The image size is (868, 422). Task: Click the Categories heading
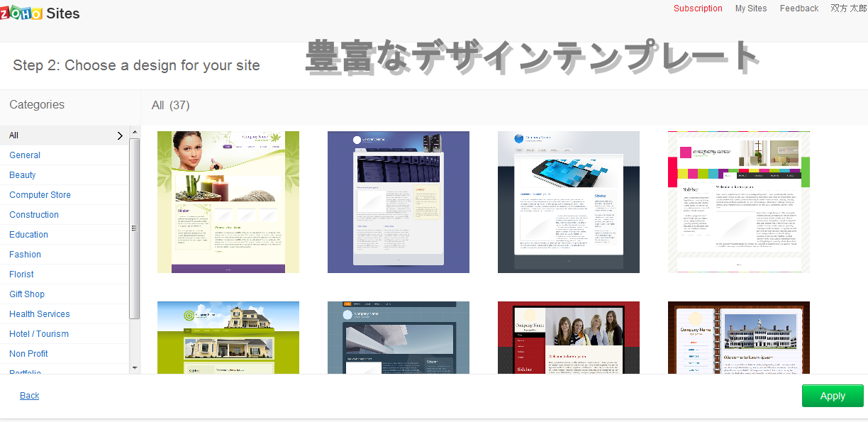click(x=37, y=104)
